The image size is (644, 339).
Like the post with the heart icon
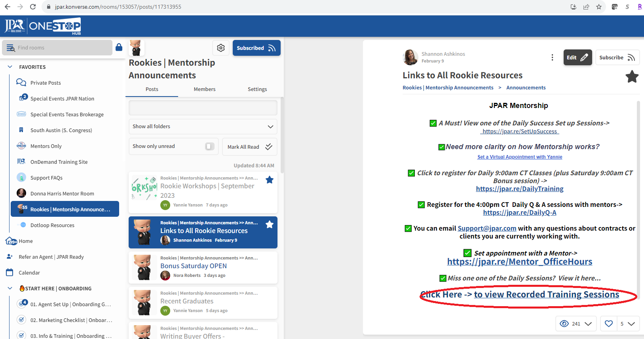point(609,324)
